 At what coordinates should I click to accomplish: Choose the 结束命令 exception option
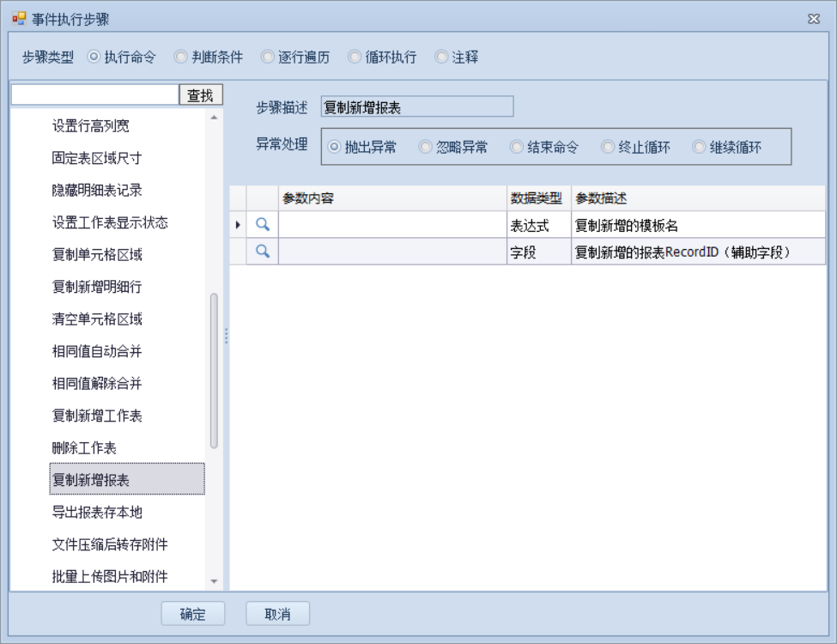(x=517, y=148)
